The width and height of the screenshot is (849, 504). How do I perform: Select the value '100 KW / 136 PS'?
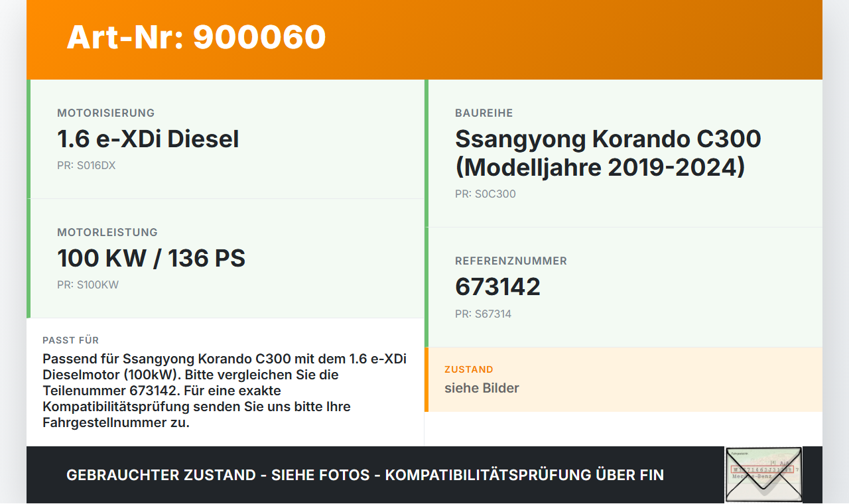[151, 259]
